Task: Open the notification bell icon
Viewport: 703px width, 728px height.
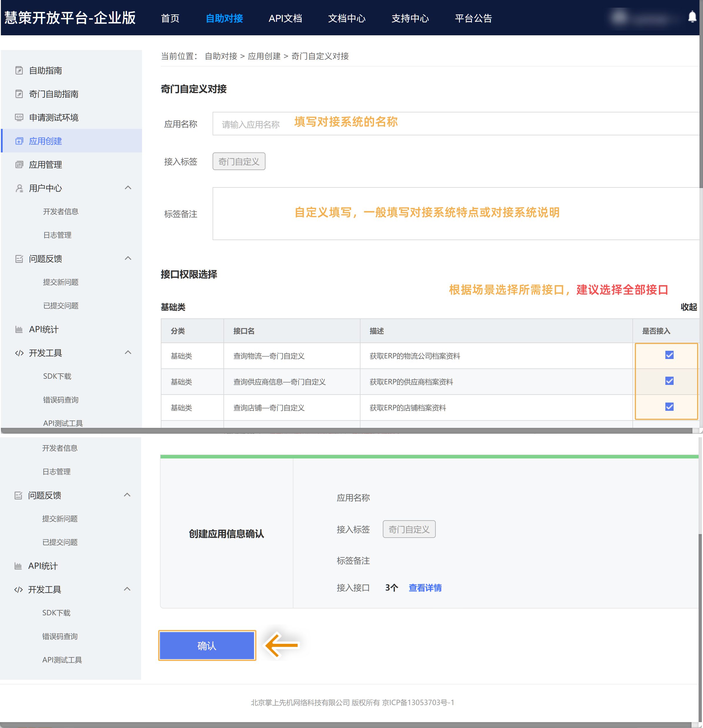Action: (692, 17)
